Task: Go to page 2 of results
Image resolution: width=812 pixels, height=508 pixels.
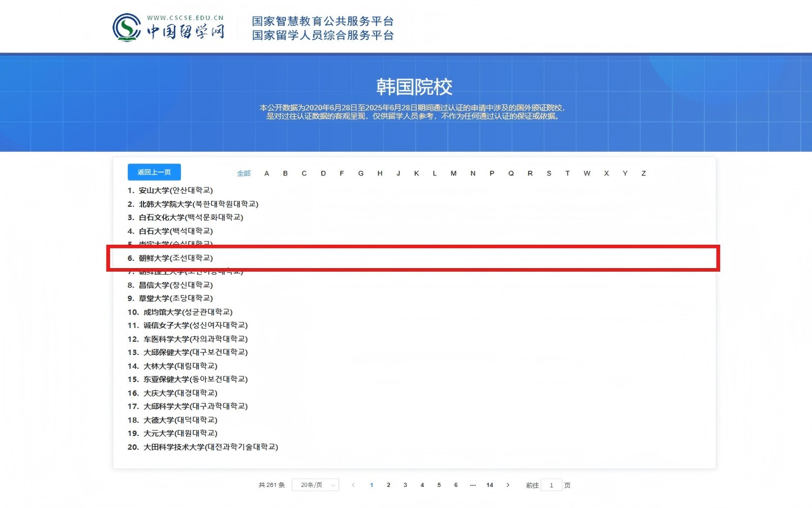Action: [x=388, y=485]
